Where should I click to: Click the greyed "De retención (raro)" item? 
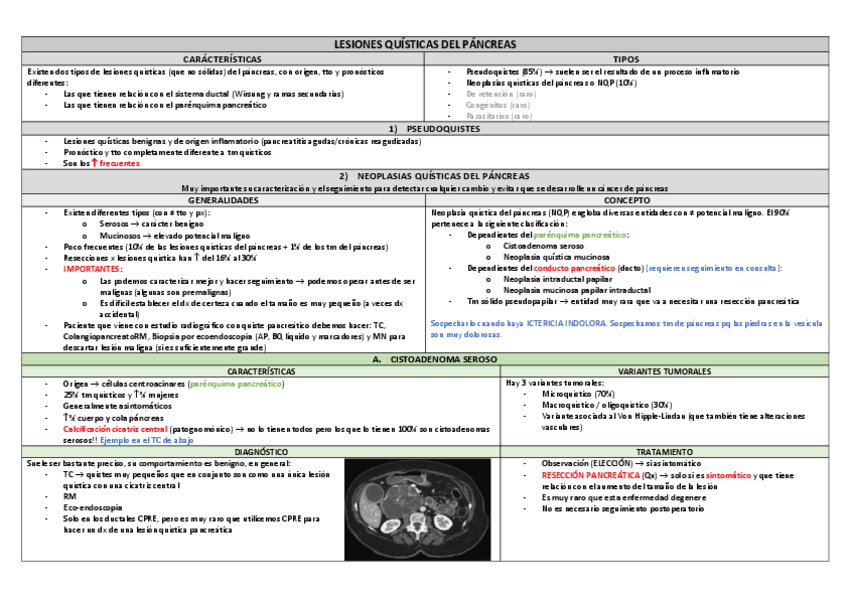pyautogui.click(x=501, y=94)
